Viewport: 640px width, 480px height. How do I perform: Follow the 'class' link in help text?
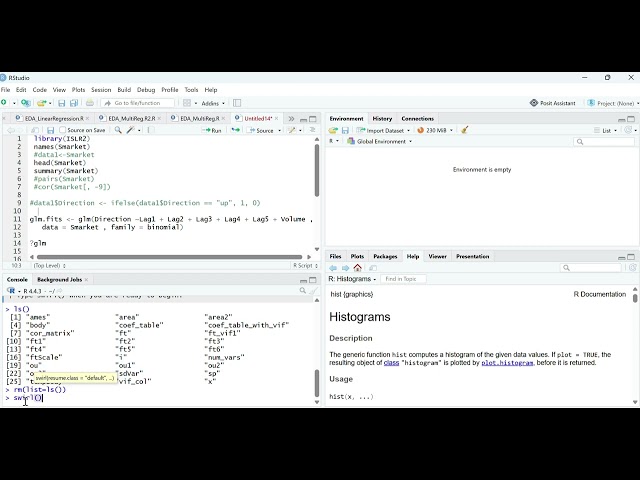[391, 362]
